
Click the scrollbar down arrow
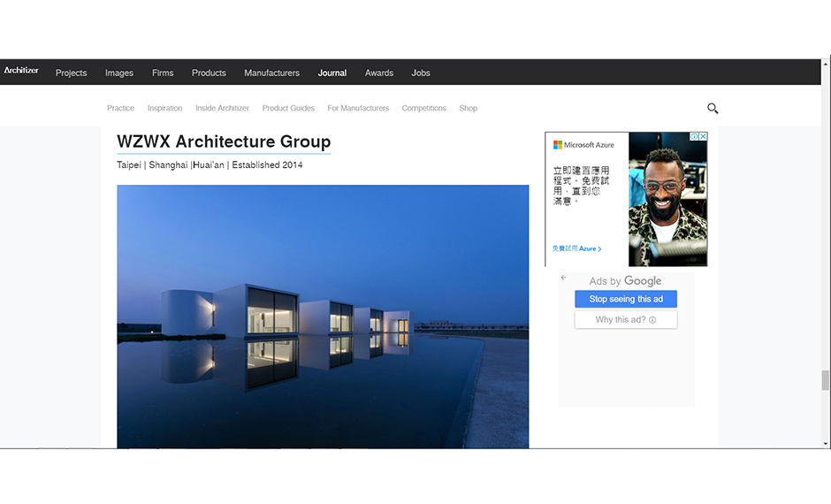point(825,444)
